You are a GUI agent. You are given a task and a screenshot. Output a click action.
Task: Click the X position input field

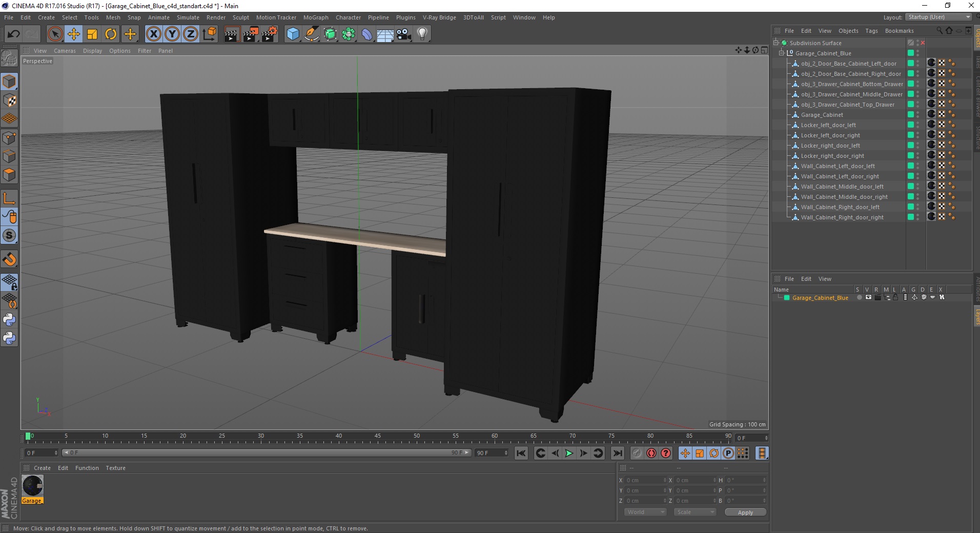(x=645, y=480)
